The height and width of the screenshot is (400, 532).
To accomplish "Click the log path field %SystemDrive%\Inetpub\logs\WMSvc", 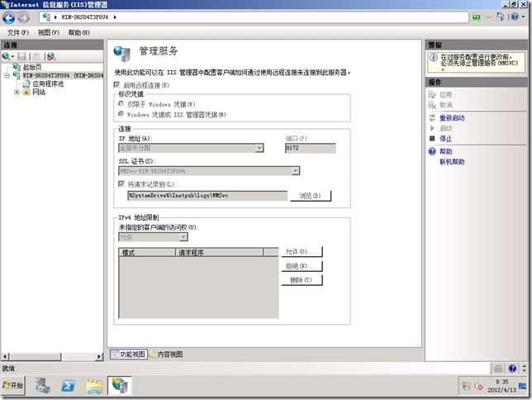I will coord(207,196).
